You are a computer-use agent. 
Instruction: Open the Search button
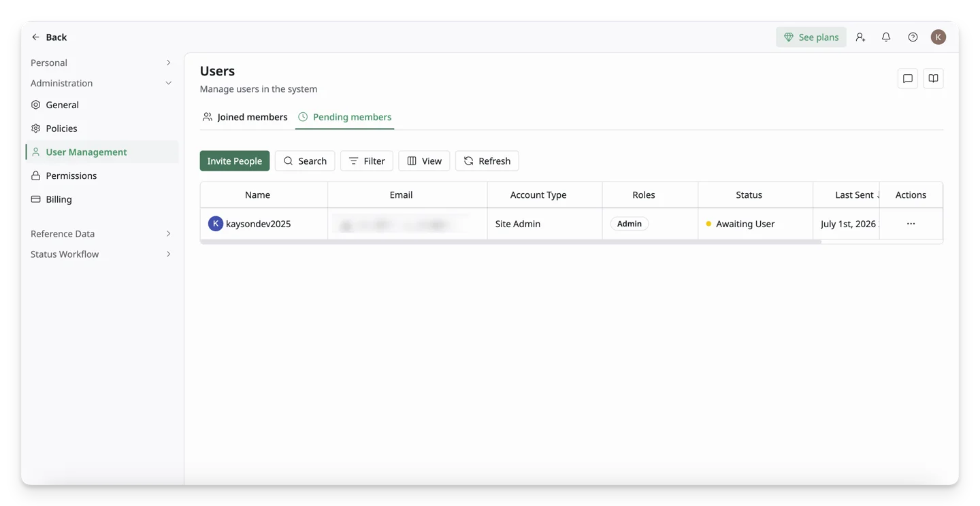point(305,161)
